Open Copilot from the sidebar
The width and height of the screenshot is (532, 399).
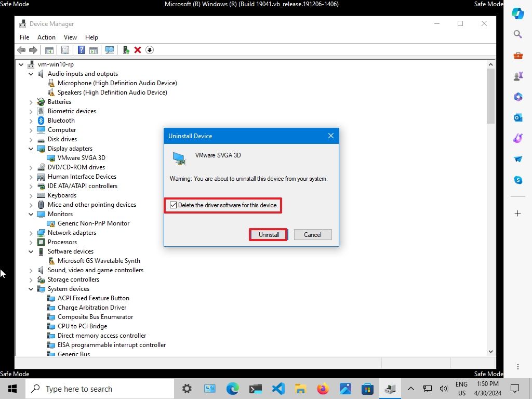[x=518, y=14]
